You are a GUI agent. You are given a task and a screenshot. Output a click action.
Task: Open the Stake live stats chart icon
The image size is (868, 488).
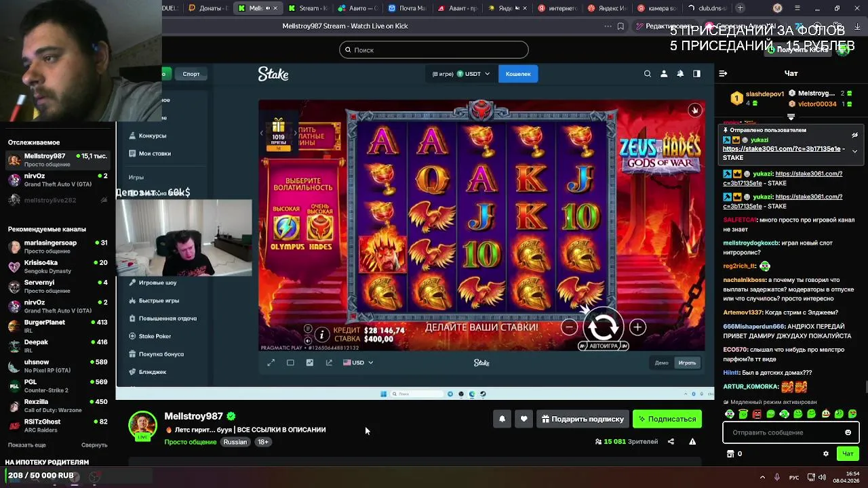pyautogui.click(x=310, y=363)
